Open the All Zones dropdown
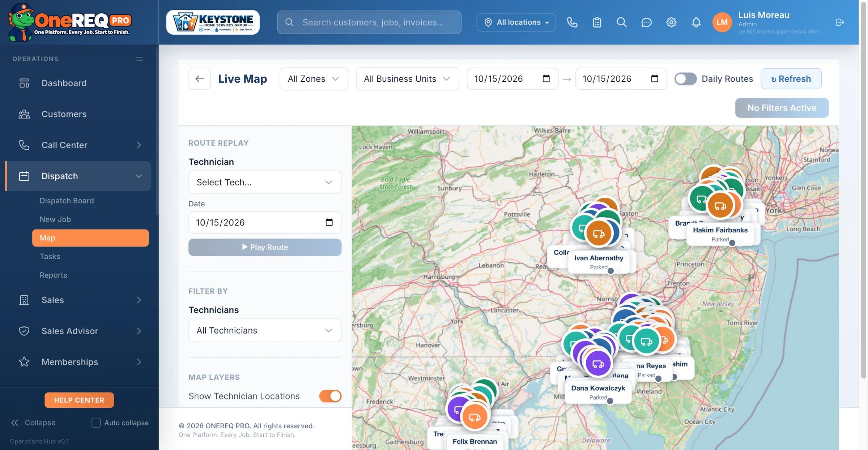This screenshot has width=868, height=450. coord(314,79)
